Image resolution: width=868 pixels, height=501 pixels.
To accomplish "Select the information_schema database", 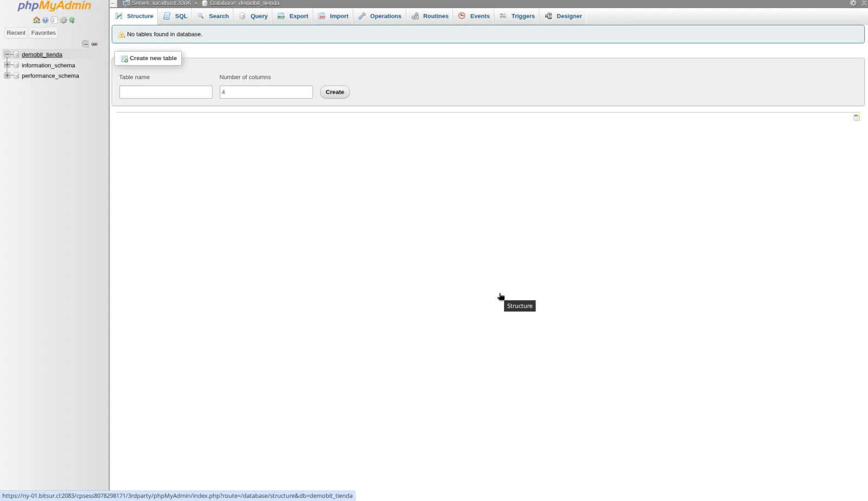I will 48,65.
